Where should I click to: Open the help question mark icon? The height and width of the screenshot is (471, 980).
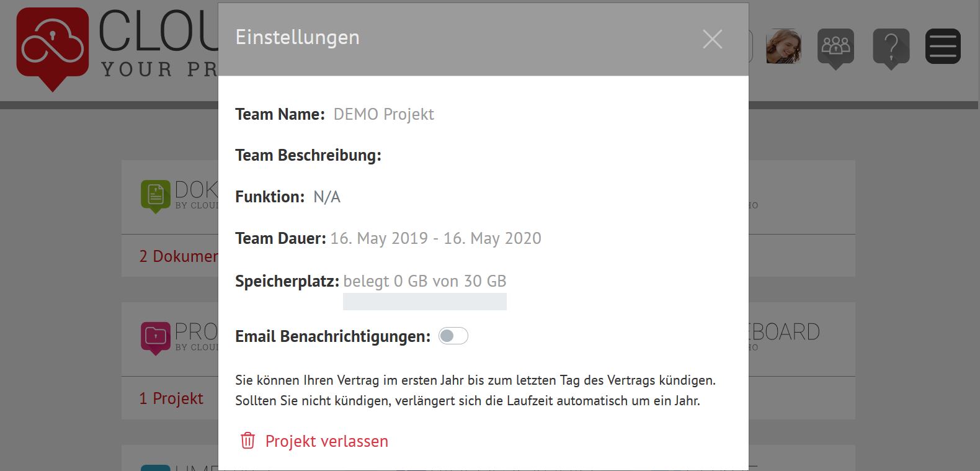click(891, 48)
